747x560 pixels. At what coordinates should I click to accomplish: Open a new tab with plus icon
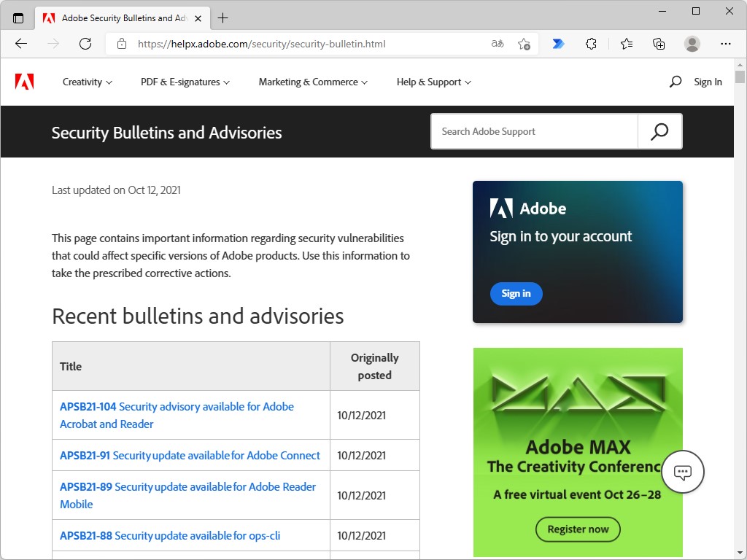[x=222, y=18]
